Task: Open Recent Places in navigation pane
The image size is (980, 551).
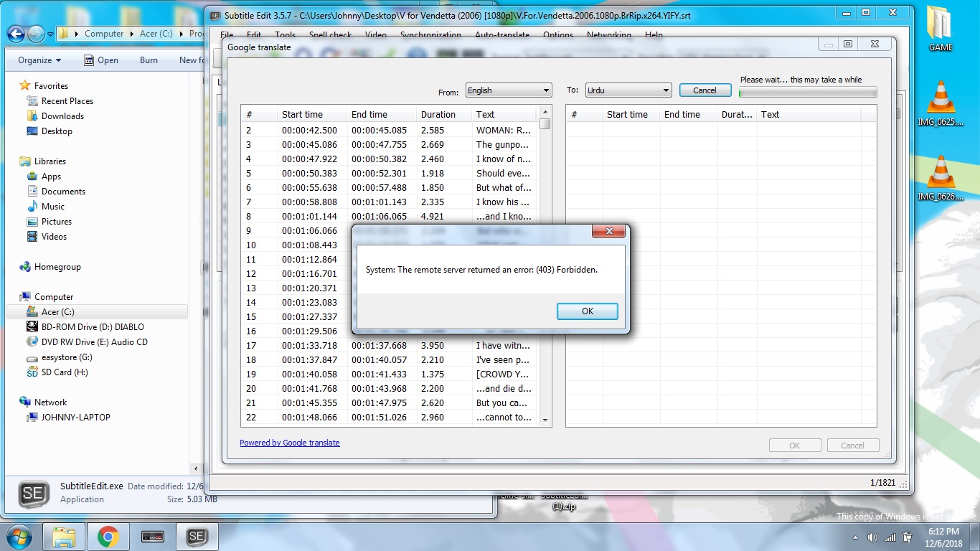Action: [x=67, y=101]
